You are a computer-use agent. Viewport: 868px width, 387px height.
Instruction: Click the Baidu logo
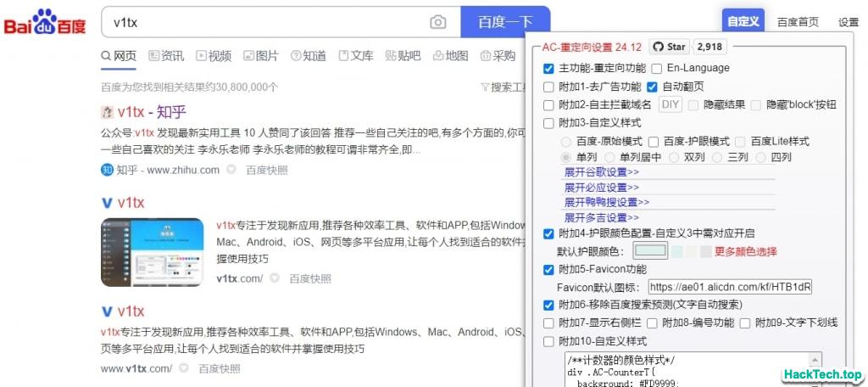pos(46,22)
